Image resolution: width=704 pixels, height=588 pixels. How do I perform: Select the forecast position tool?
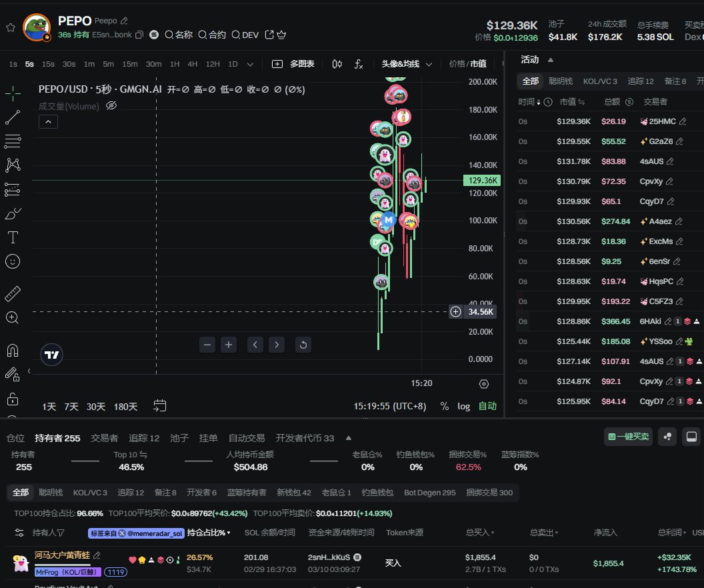click(13, 189)
